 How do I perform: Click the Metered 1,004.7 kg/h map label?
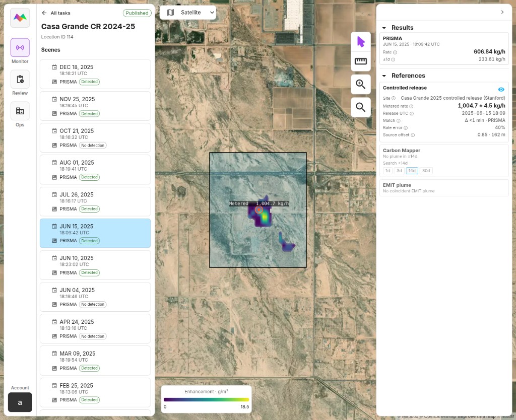(x=259, y=203)
